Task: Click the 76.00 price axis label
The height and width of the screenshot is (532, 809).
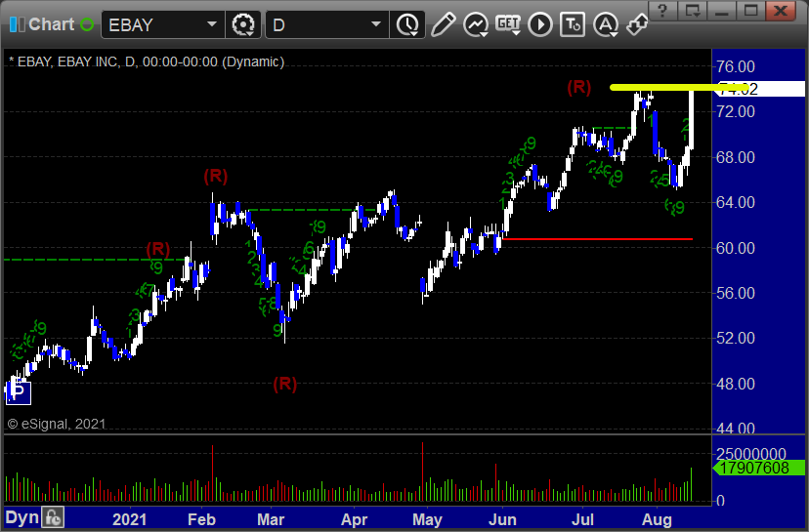Action: pos(735,66)
